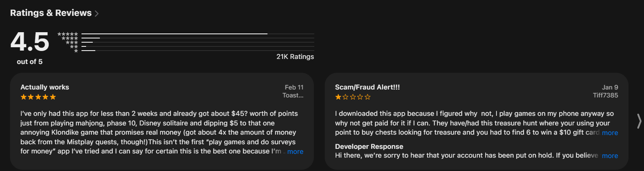Click the Developer Response heading
This screenshot has width=644, height=171.
[x=369, y=147]
